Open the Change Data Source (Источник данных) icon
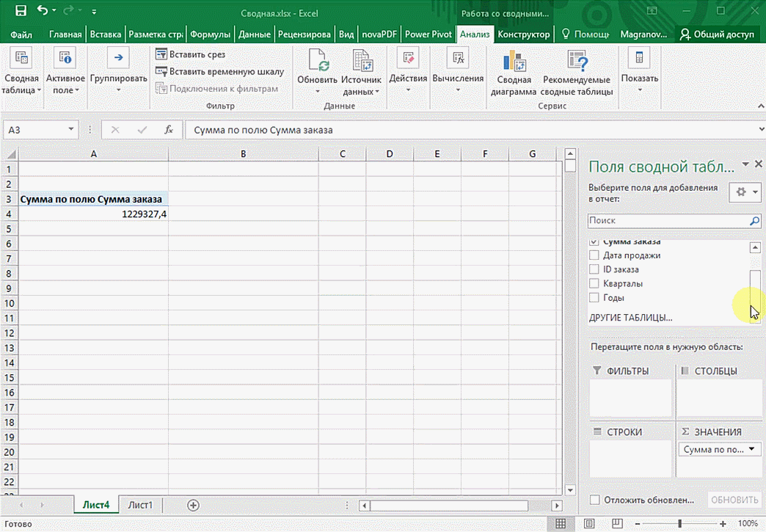This screenshot has height=532, width=766. 362,60
